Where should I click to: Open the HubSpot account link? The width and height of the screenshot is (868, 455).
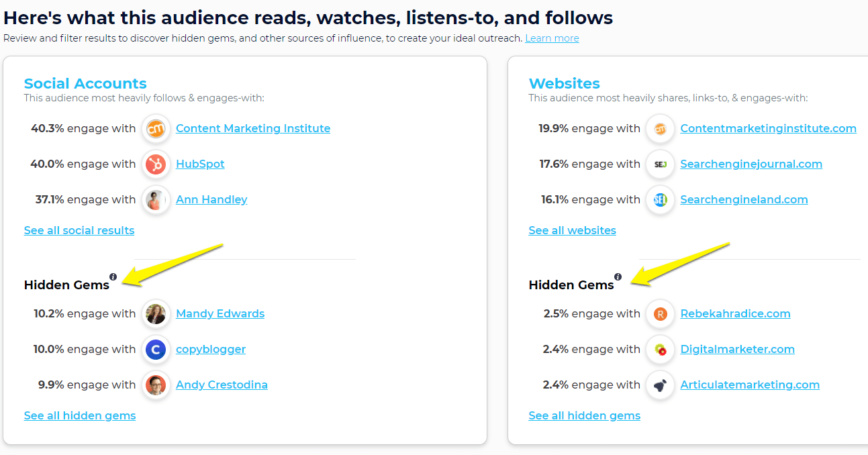tap(200, 164)
